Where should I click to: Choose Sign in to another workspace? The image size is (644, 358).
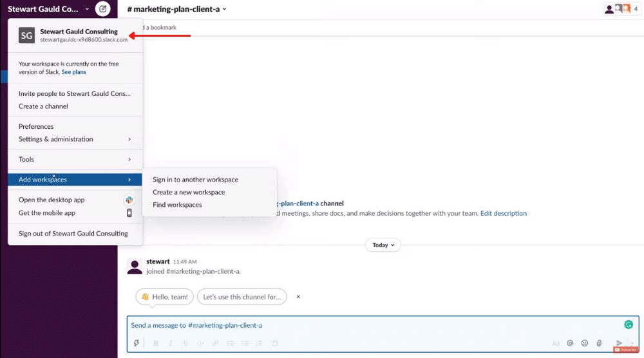209,180
